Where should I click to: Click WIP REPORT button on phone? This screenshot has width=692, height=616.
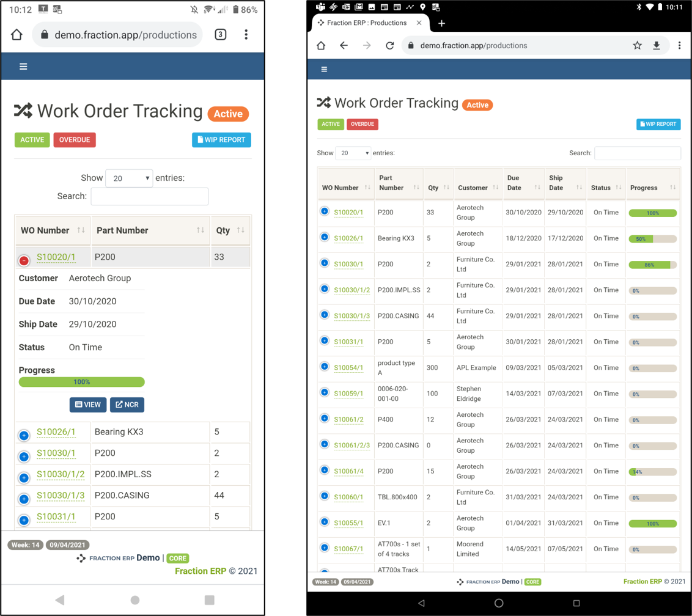pyautogui.click(x=221, y=140)
